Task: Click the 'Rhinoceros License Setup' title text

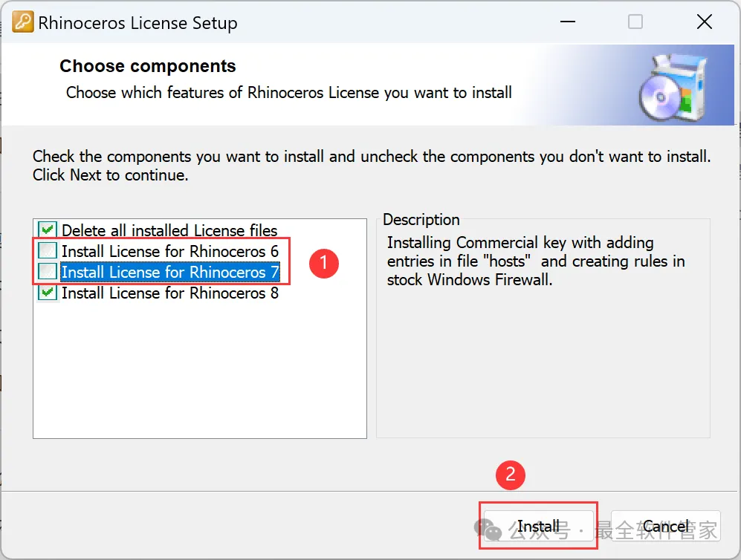Action: click(x=137, y=23)
